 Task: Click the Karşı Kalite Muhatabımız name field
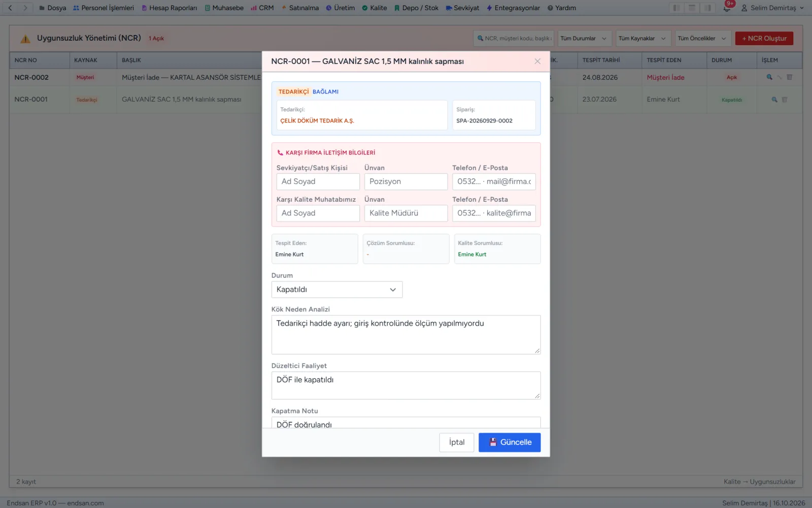tap(318, 213)
